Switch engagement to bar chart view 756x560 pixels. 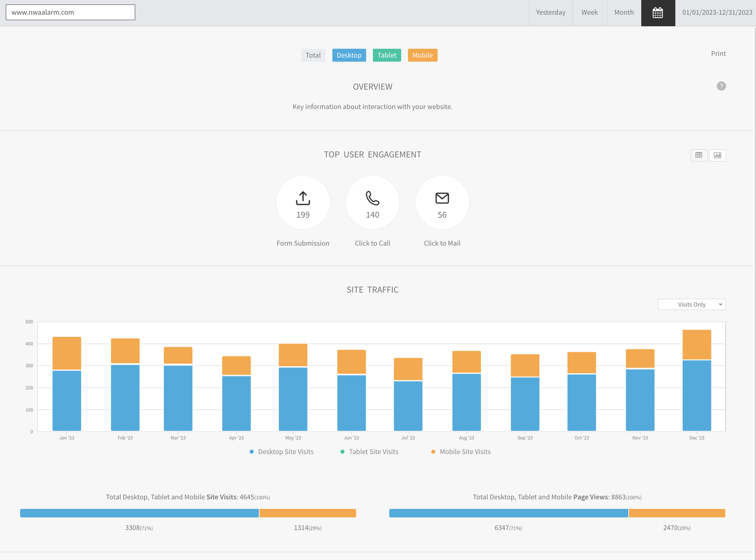pos(717,155)
